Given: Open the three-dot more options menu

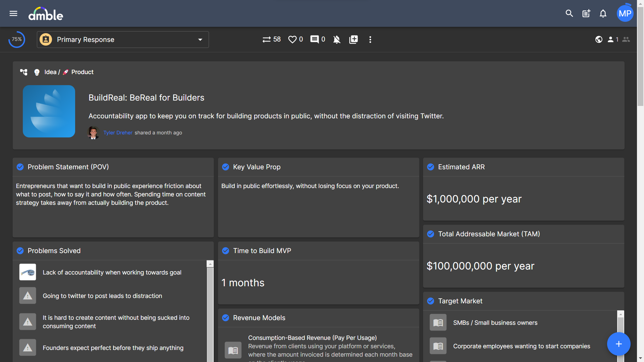Looking at the screenshot, I should tap(370, 40).
